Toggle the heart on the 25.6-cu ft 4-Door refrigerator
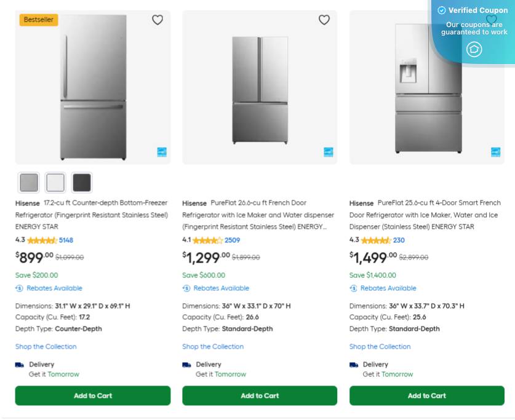Image resolution: width=515 pixels, height=420 pixels. coord(492,20)
